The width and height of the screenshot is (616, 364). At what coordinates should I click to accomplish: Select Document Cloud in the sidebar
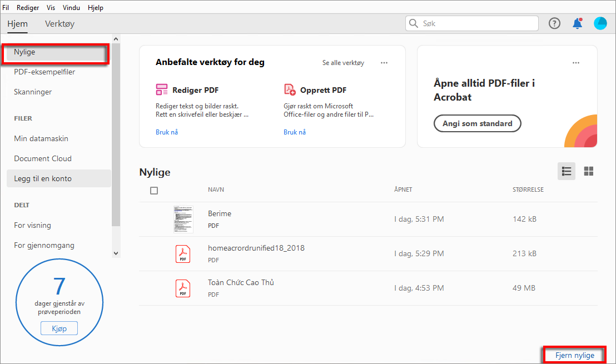click(43, 158)
